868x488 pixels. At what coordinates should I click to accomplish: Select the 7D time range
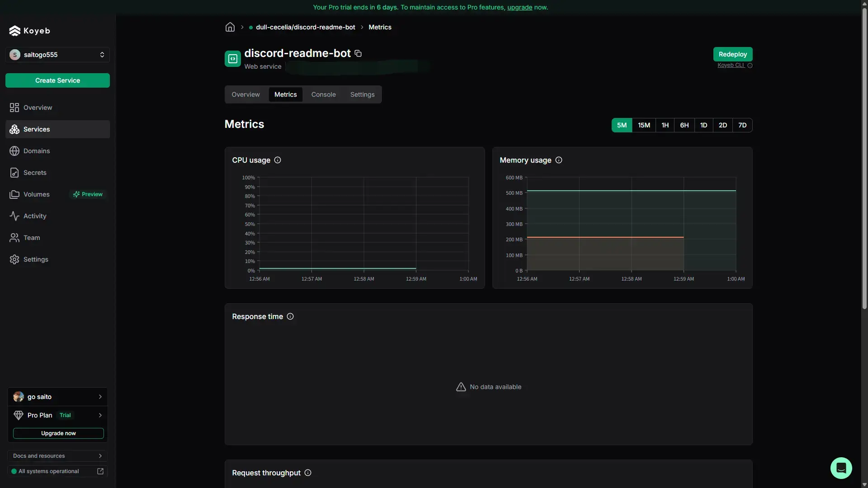point(742,125)
